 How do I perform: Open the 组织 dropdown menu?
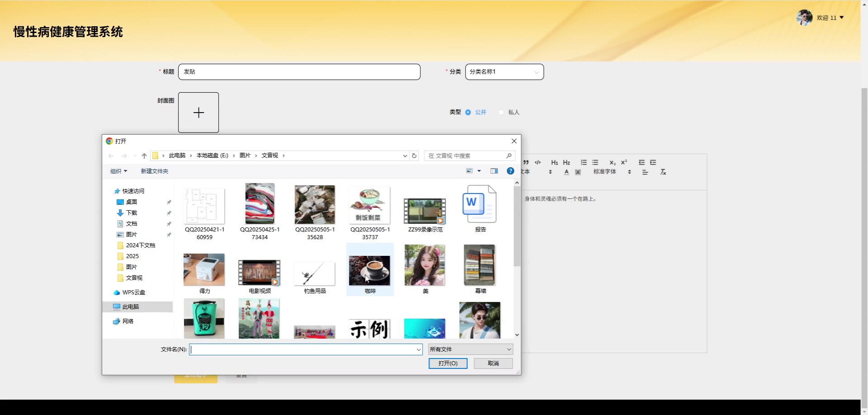click(x=118, y=171)
